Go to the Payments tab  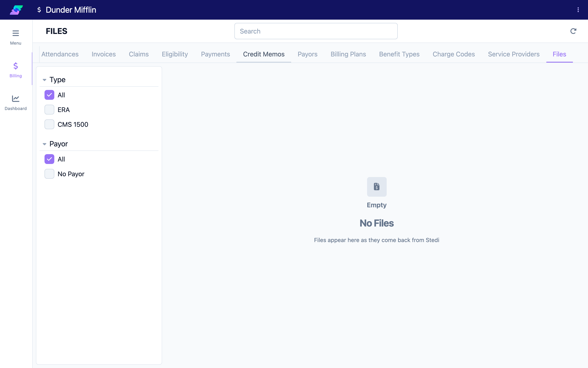(x=216, y=54)
